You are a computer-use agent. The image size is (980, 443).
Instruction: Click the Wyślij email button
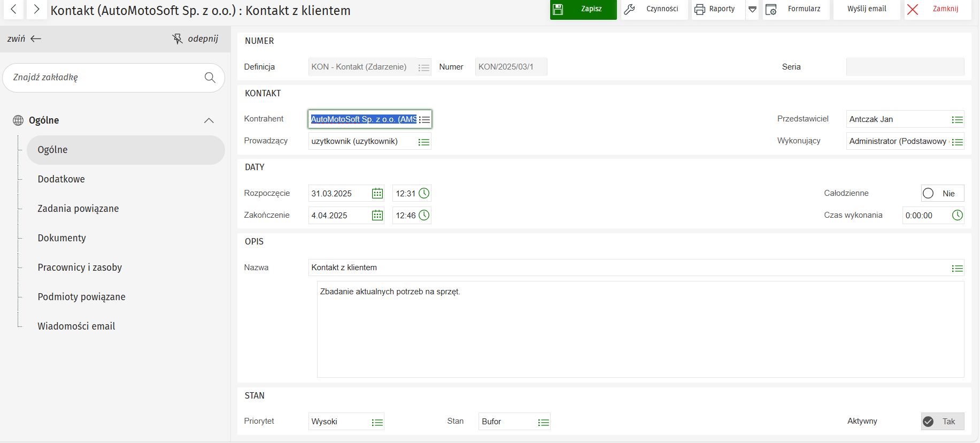[x=866, y=9]
